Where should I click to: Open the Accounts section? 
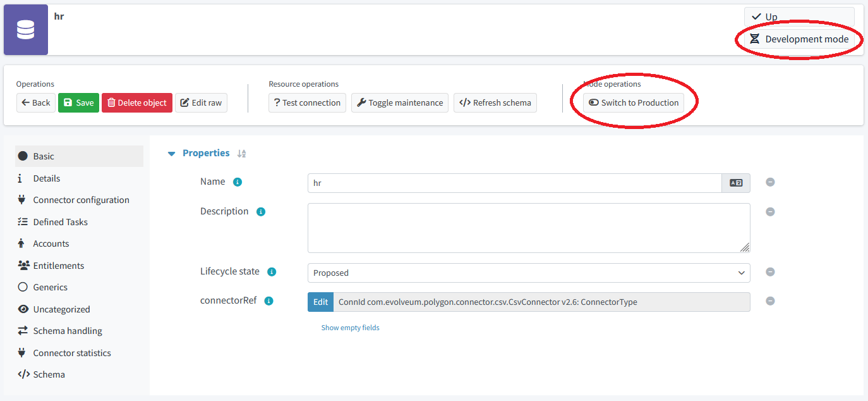51,243
